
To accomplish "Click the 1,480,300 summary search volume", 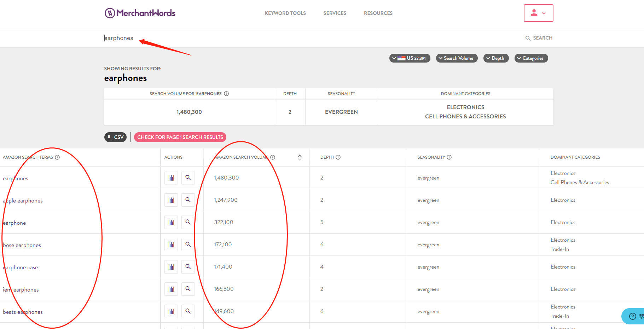I will [189, 112].
